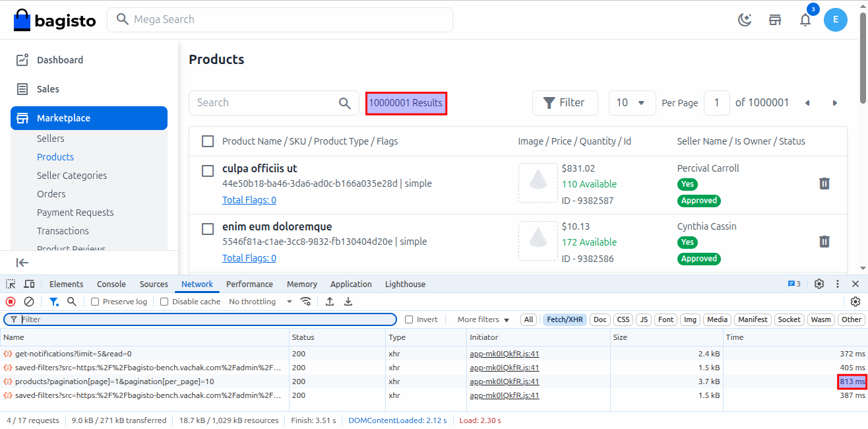This screenshot has height=429, width=868.
Task: Tick the Disable cache checkbox
Action: tap(165, 302)
